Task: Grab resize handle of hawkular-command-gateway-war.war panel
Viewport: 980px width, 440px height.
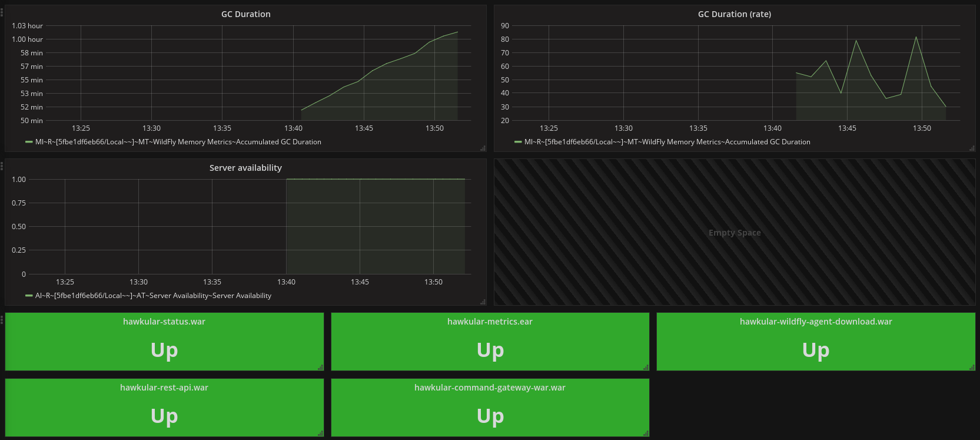Action: 646,433
